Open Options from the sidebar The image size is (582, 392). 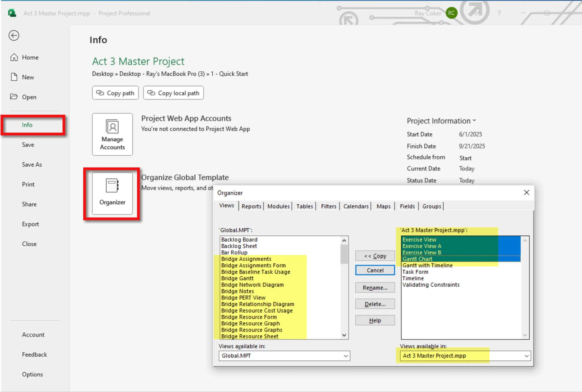[32, 374]
